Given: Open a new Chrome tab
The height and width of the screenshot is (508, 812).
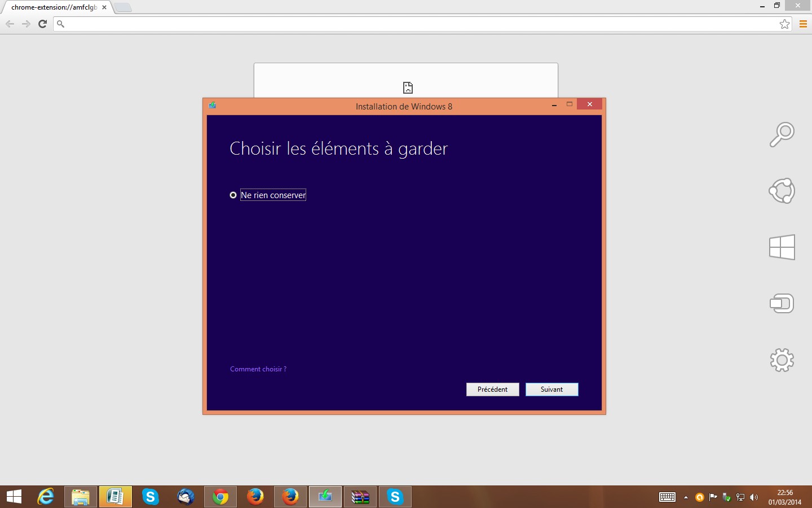Looking at the screenshot, I should (123, 7).
